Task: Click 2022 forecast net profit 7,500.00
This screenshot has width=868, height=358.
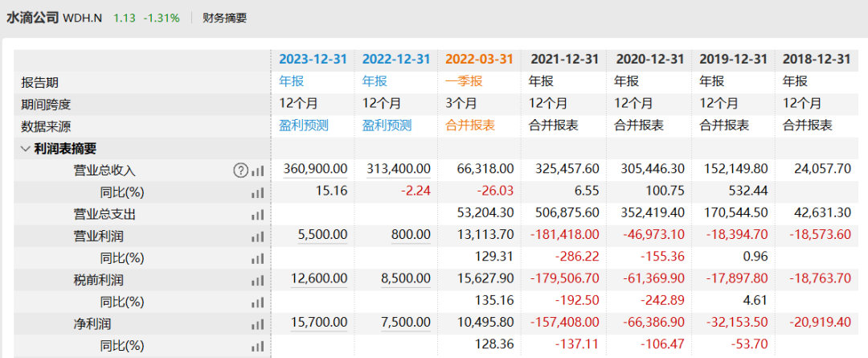Action: point(408,324)
